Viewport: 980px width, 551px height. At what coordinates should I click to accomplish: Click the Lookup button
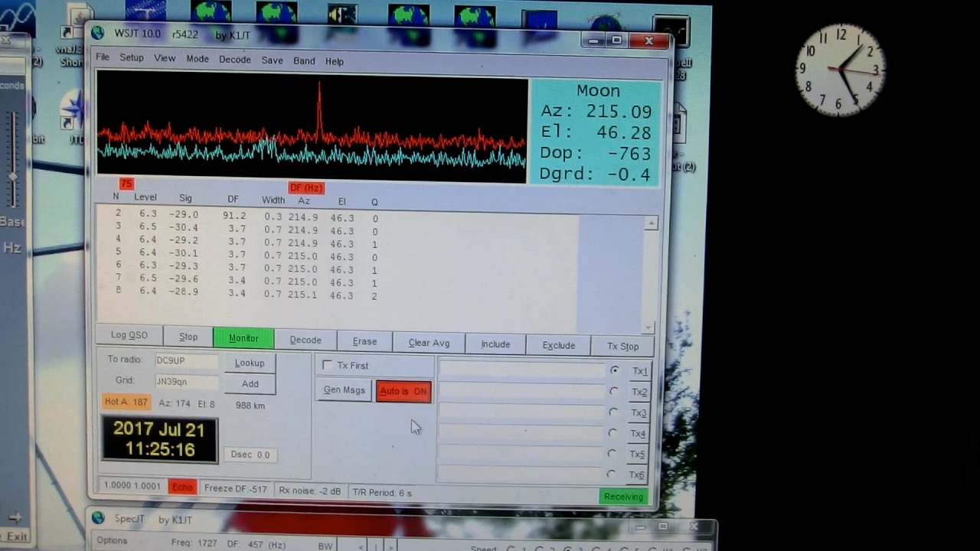250,364
